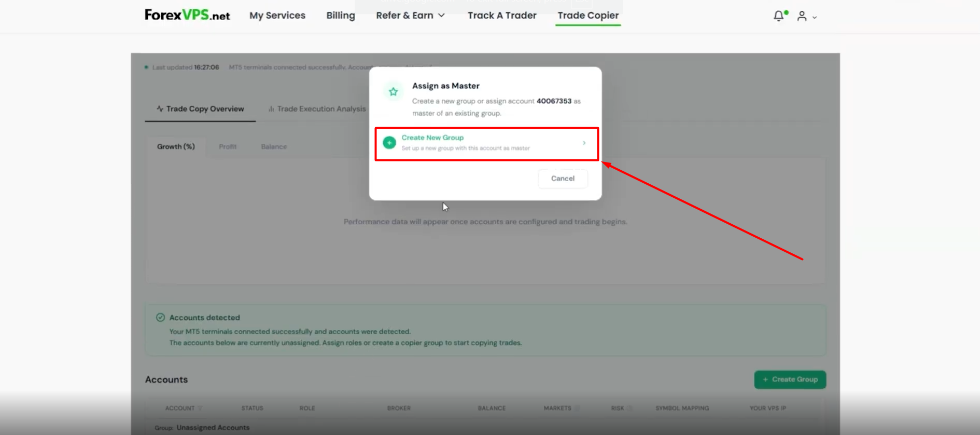Click the ACCOUNT column header

coord(180,408)
